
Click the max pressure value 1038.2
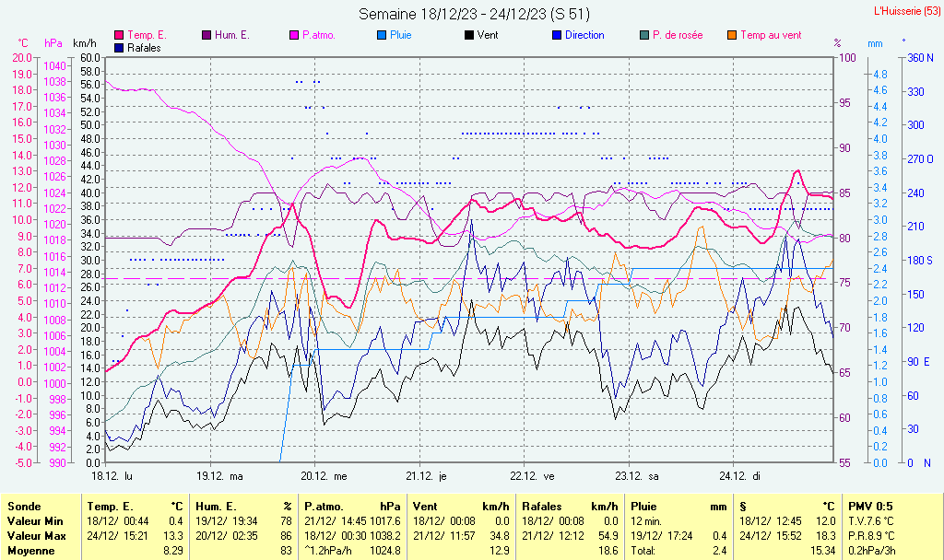385,536
